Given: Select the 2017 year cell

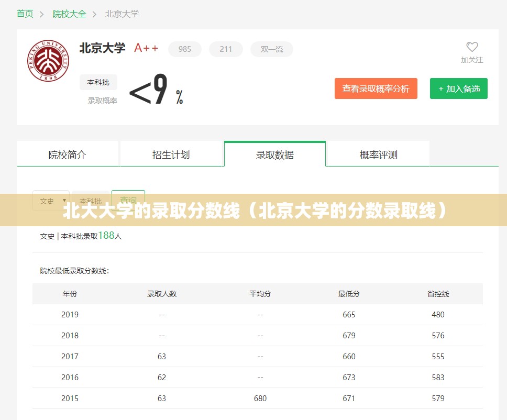Looking at the screenshot, I should 70,357.
